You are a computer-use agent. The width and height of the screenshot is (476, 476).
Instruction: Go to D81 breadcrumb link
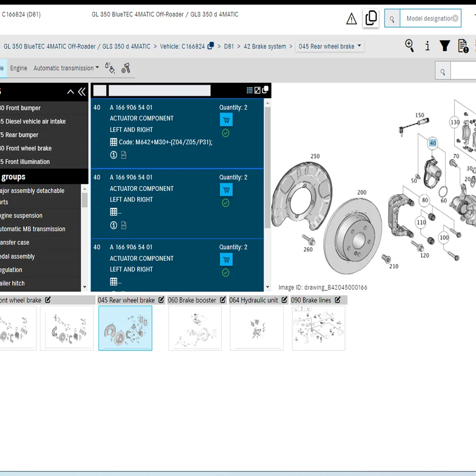point(229,47)
